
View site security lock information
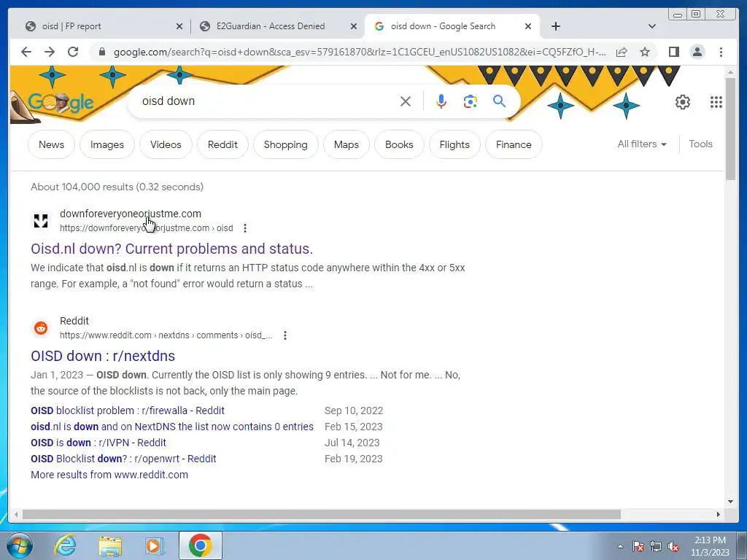click(102, 52)
